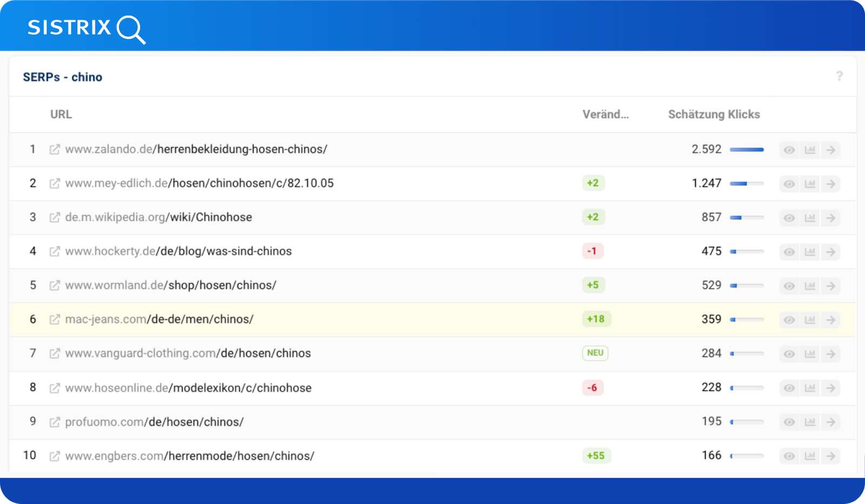Click chart icon in mac-jeans.com row

coord(810,320)
